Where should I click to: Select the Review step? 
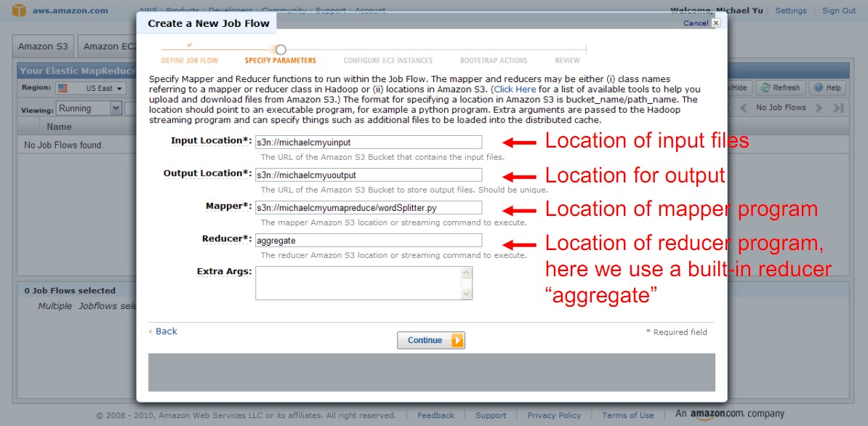point(568,60)
